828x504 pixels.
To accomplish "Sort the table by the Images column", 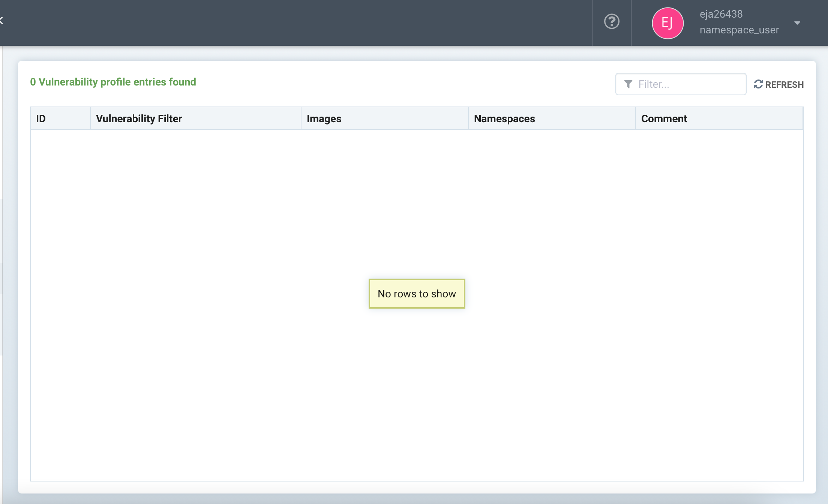I will tap(324, 118).
